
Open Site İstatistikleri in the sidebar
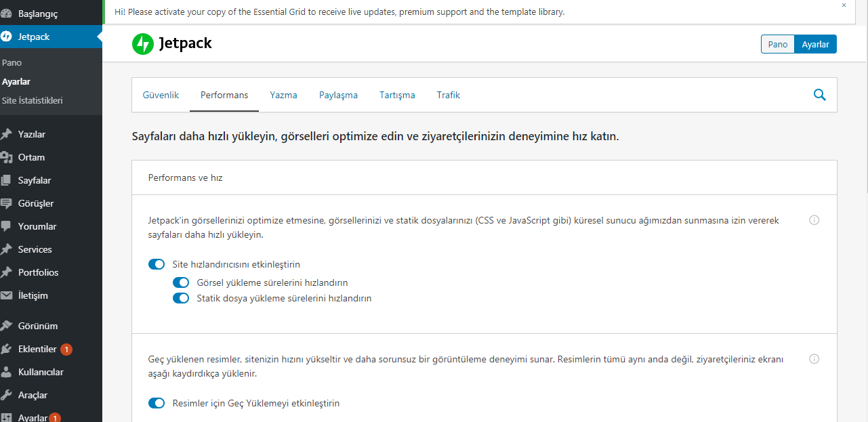coord(33,100)
